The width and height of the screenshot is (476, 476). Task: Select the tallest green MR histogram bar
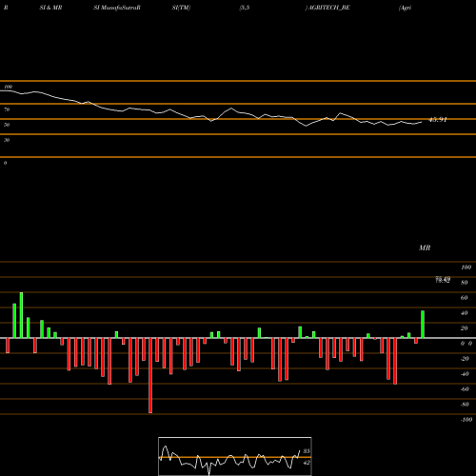pyautogui.click(x=21, y=315)
